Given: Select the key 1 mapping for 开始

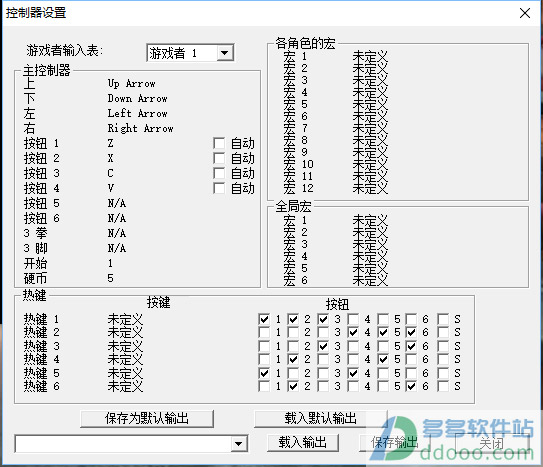Looking at the screenshot, I should (x=110, y=263).
